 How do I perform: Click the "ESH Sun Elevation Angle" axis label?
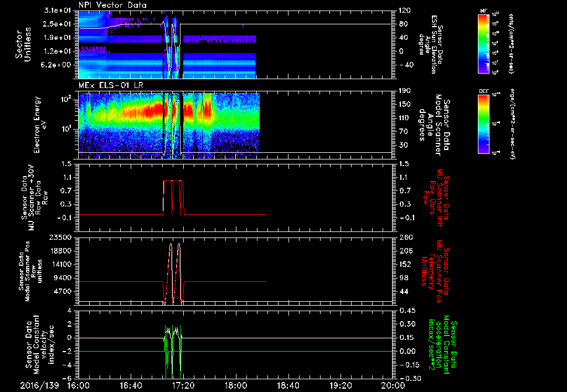tap(431, 44)
